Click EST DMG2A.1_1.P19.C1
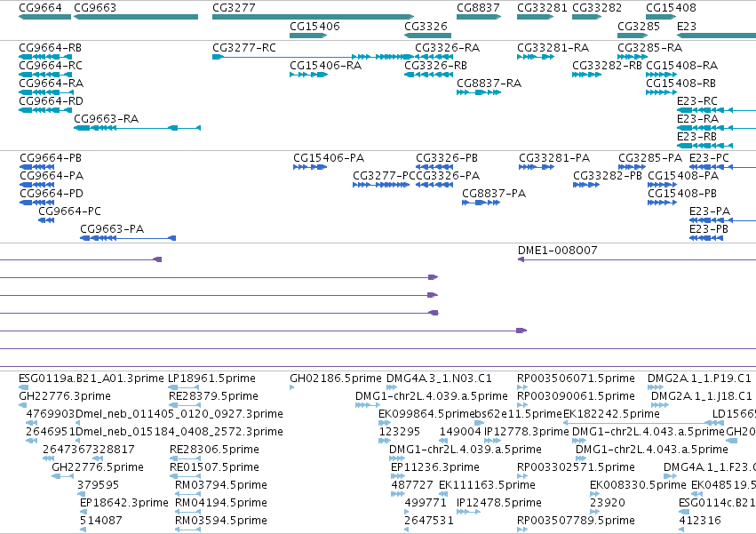756x534 pixels. 699,379
